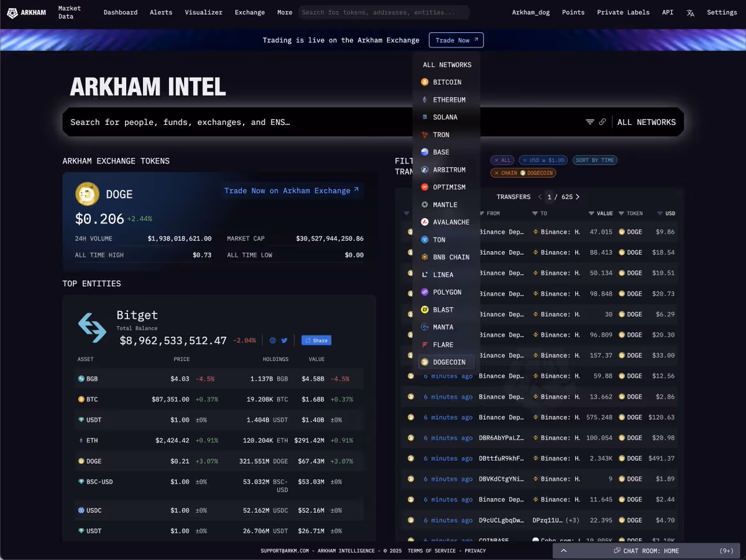
Task: Open the Exchange nav item
Action: coord(250,12)
